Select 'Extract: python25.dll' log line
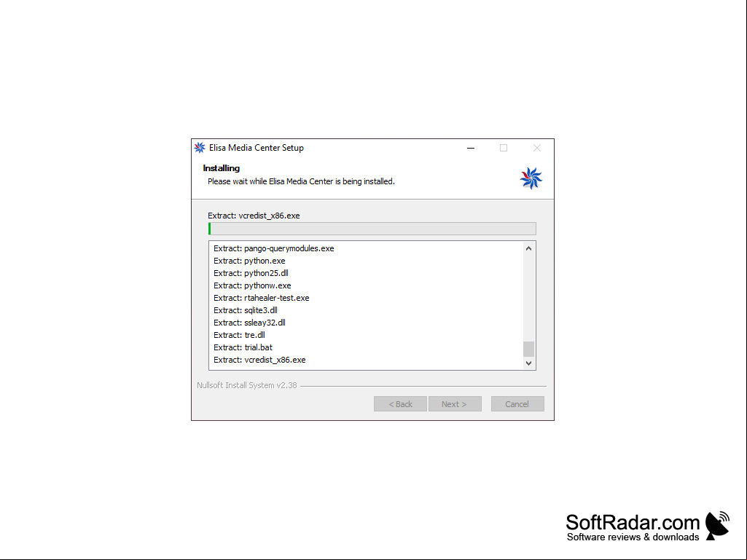Image resolution: width=747 pixels, height=560 pixels. (251, 273)
